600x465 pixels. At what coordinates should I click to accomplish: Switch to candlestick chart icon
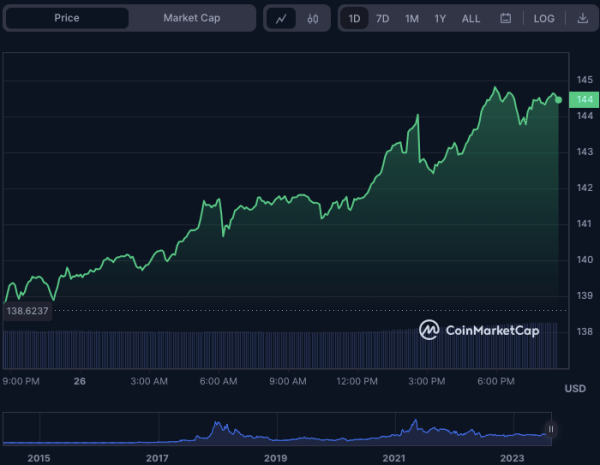pyautogui.click(x=312, y=18)
